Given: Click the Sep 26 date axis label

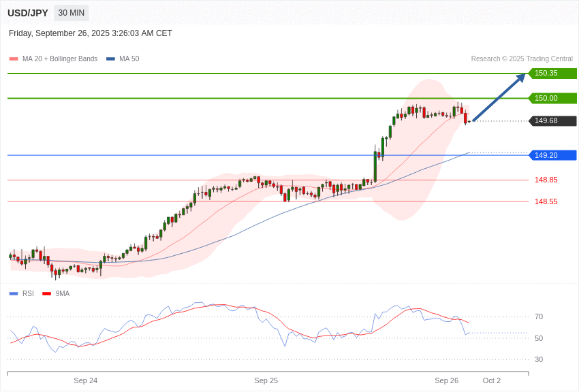Looking at the screenshot, I should (446, 380).
